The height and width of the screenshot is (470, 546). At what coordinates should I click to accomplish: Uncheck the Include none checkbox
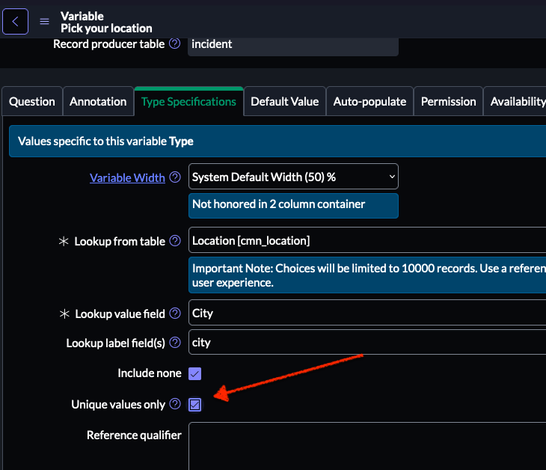coord(195,374)
